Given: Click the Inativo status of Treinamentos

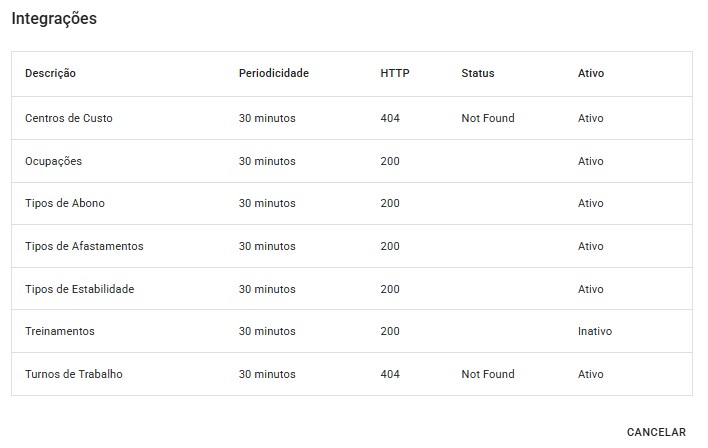Looking at the screenshot, I should coord(595,331).
